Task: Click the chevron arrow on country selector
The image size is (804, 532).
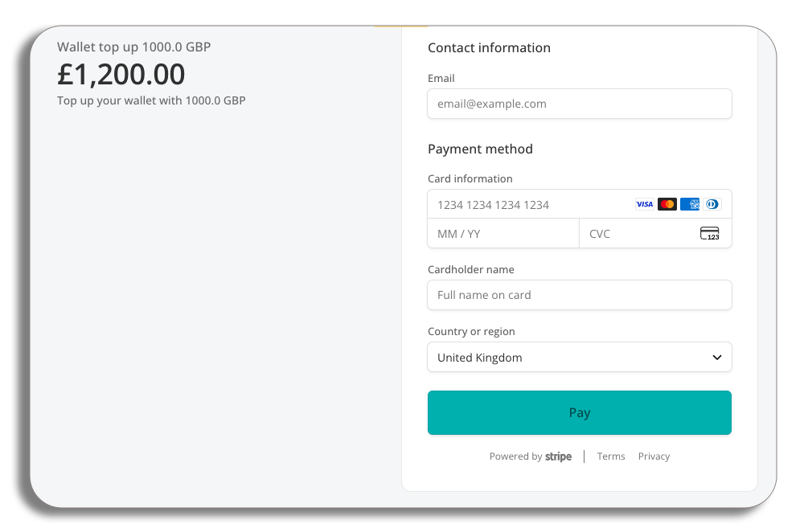Action: 717,358
